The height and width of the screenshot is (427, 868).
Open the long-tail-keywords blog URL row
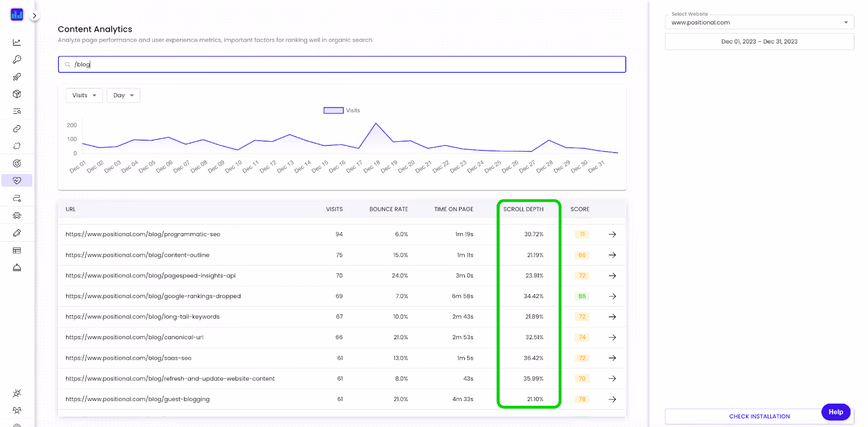click(143, 317)
